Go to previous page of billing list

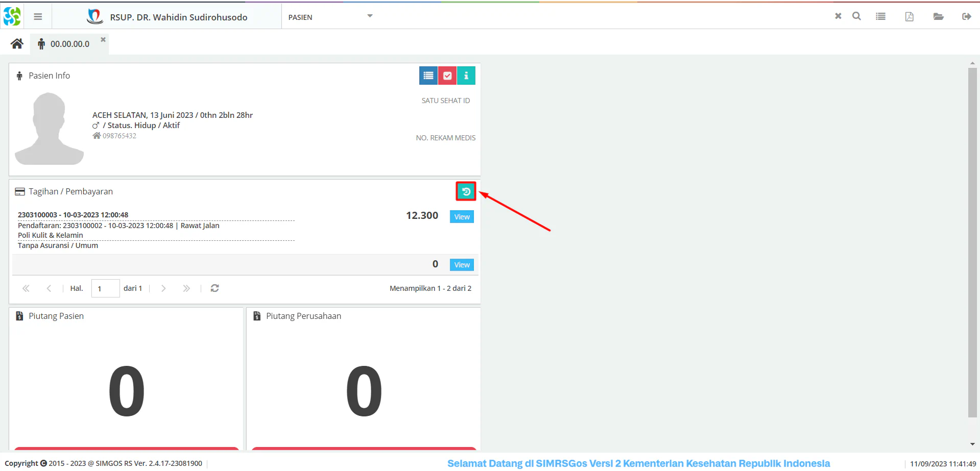point(49,288)
